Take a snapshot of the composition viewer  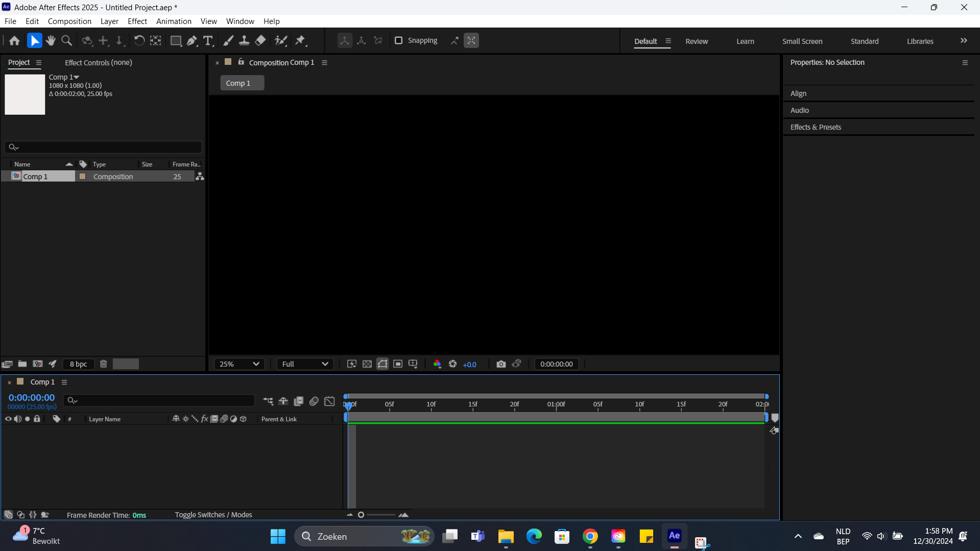pos(500,364)
